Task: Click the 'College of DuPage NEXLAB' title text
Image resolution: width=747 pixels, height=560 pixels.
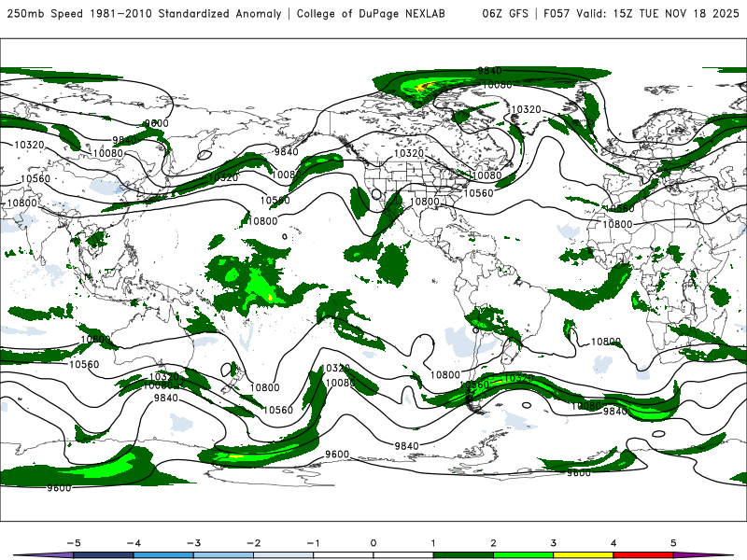Action: [x=371, y=14]
